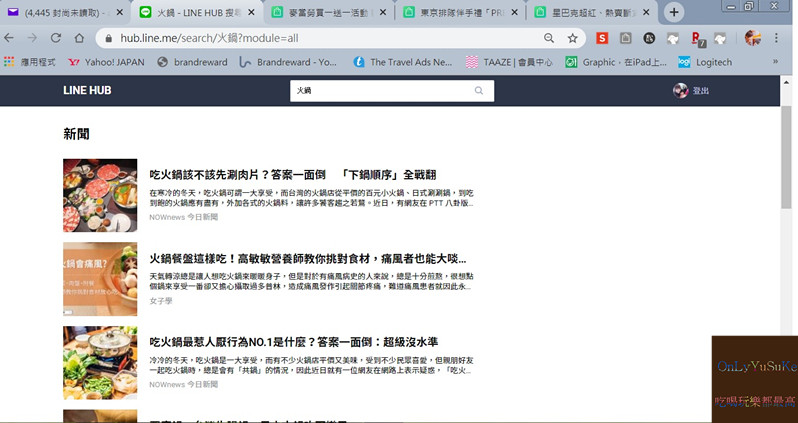
Task: Click the LINE HUB user avatar
Action: (680, 91)
